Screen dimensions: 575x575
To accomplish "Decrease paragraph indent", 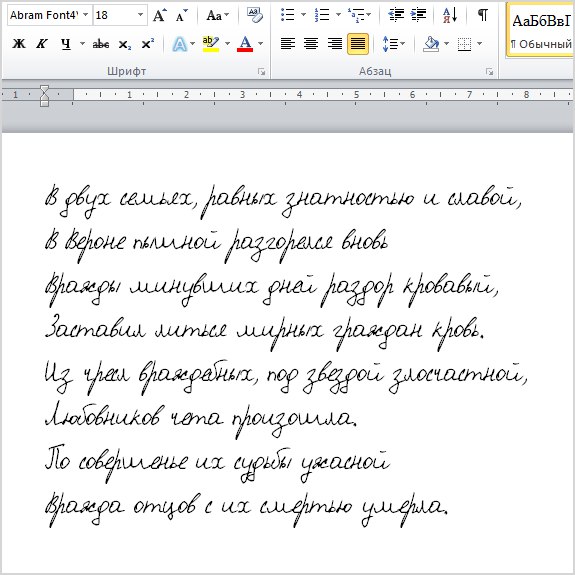I will tap(396, 15).
